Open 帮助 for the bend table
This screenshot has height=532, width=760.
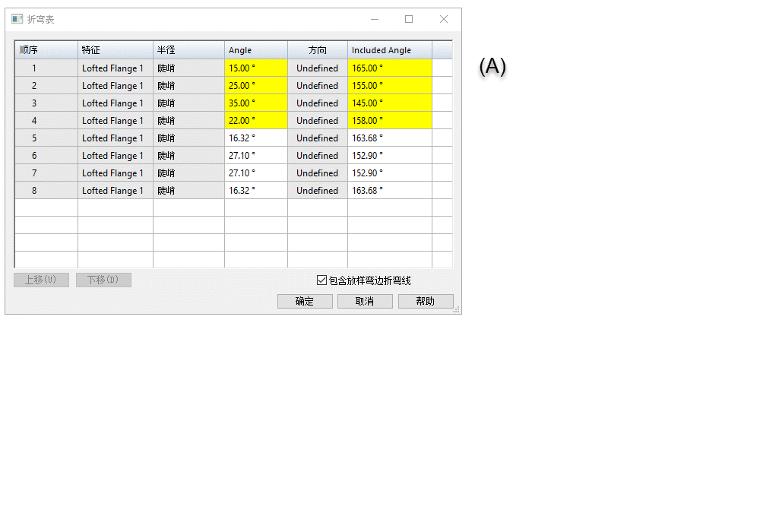(426, 302)
